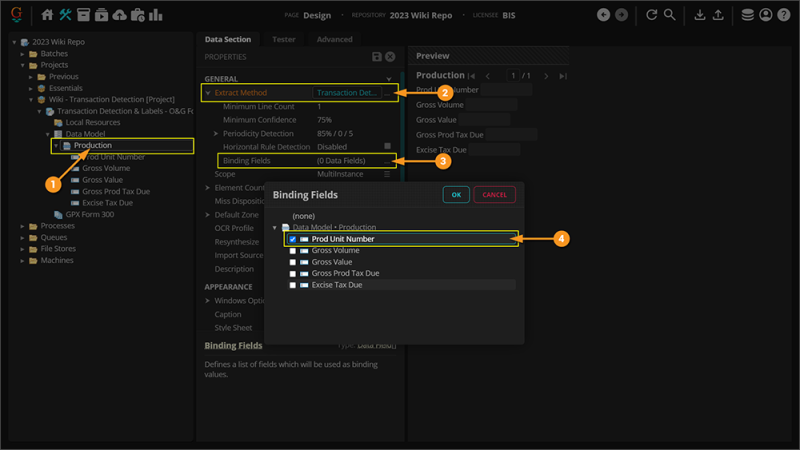Click the Gross Prod Tax Due preview field

point(511,135)
